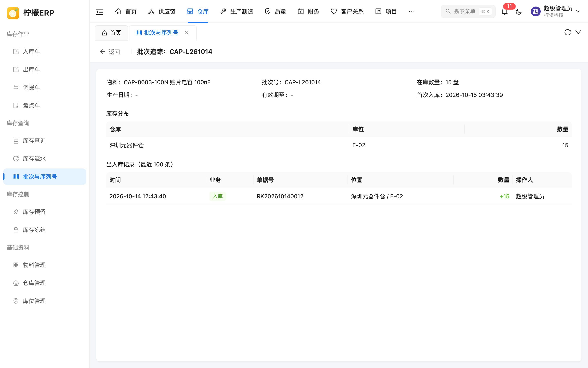Click the 库存冻结 lock icon
Image resolution: width=588 pixels, height=368 pixels.
(16, 230)
